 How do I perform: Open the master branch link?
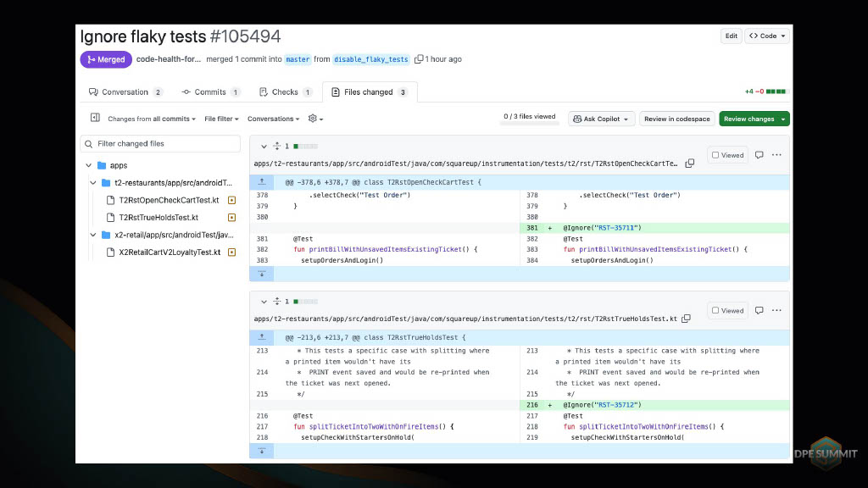tap(298, 59)
